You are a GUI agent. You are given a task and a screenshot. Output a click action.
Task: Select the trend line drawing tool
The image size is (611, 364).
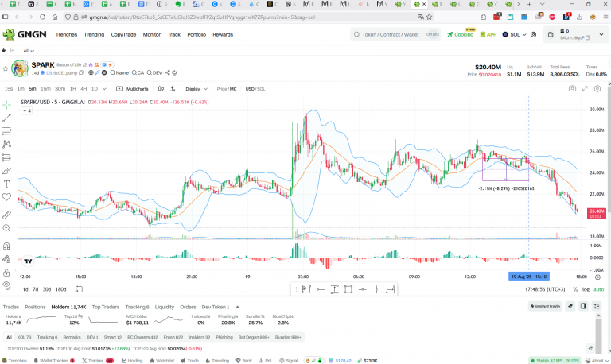pyautogui.click(x=6, y=118)
